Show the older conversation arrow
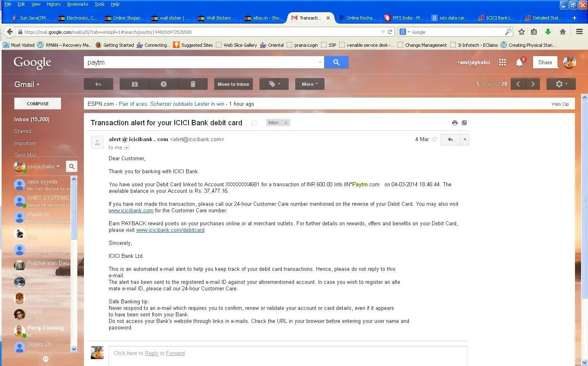This screenshot has width=588, height=366. (533, 84)
